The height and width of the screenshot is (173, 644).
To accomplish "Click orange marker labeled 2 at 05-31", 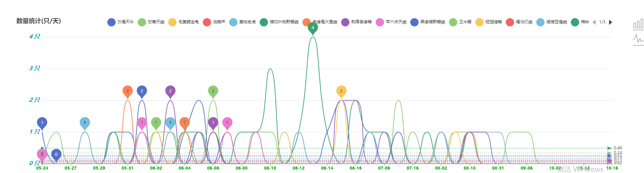I will (127, 91).
